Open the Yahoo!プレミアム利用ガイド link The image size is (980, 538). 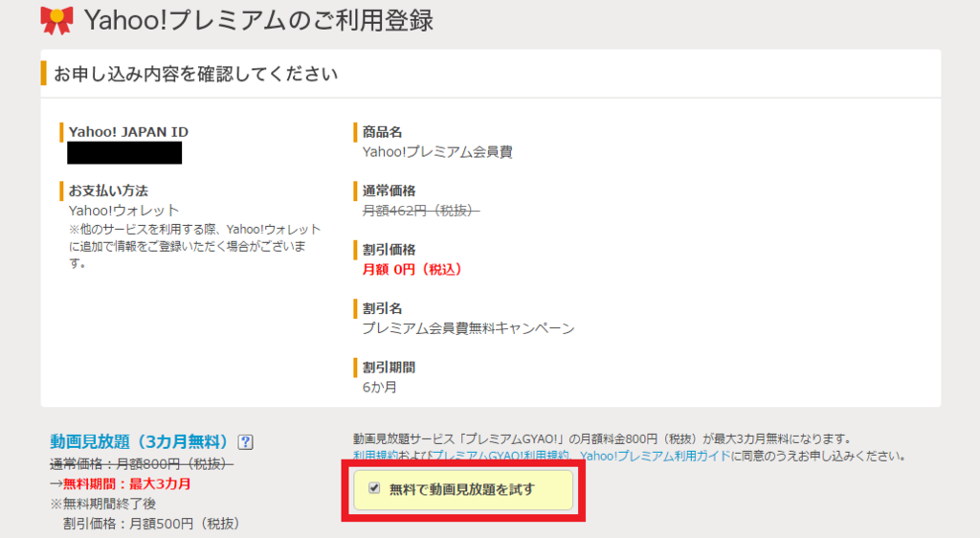[655, 456]
